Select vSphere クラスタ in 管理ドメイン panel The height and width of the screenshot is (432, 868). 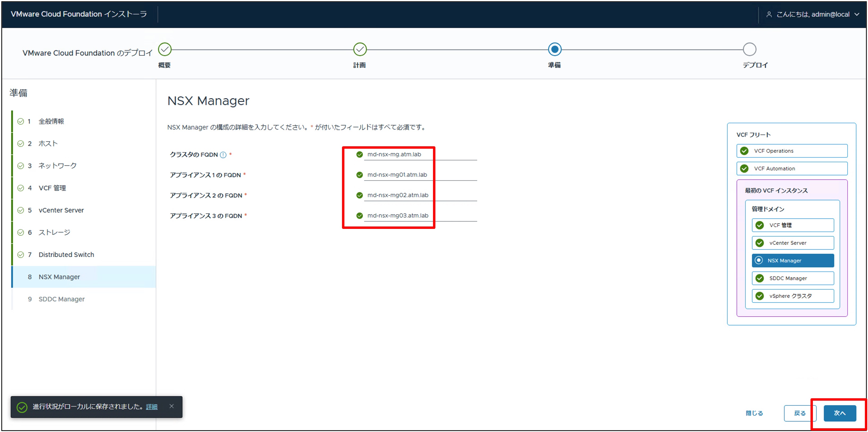pos(793,296)
